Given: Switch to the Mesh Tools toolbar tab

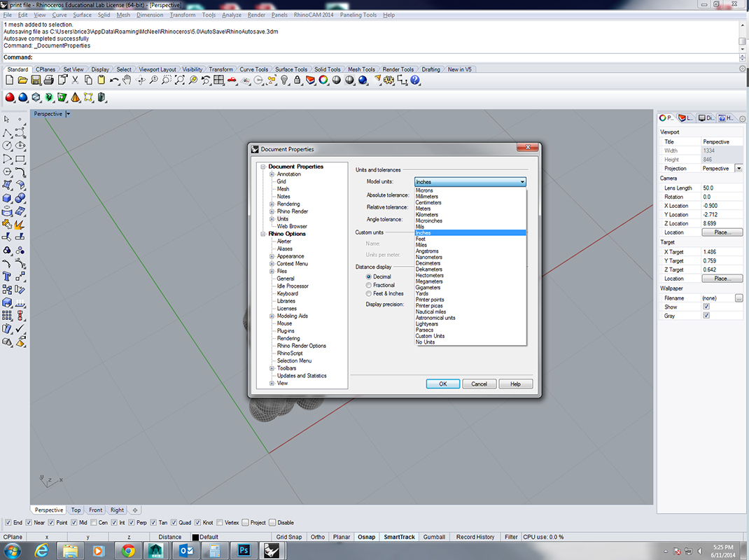Looking at the screenshot, I should pos(361,69).
